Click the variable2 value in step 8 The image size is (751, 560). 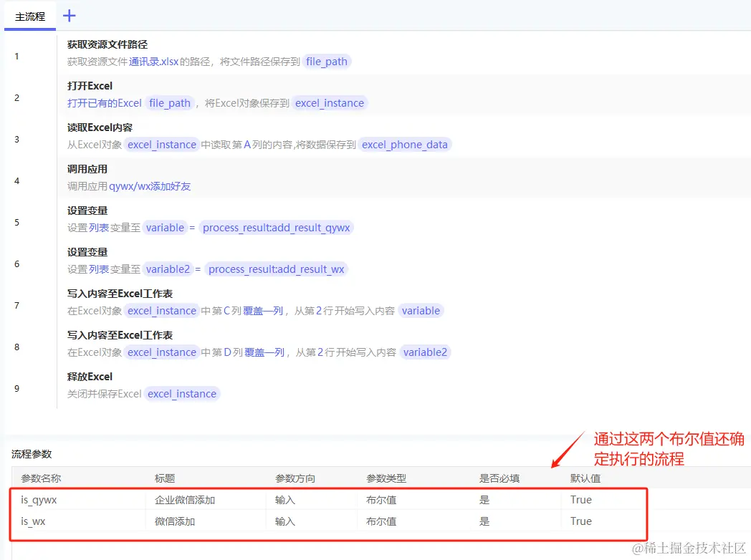[x=426, y=353]
